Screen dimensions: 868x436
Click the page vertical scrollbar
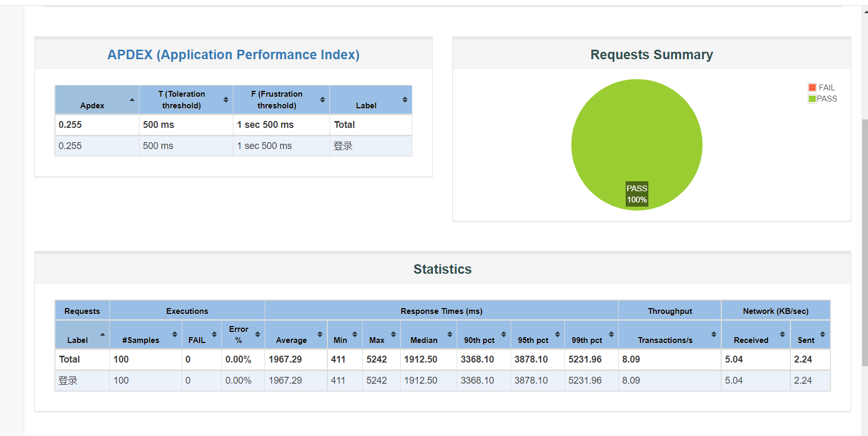click(864, 243)
